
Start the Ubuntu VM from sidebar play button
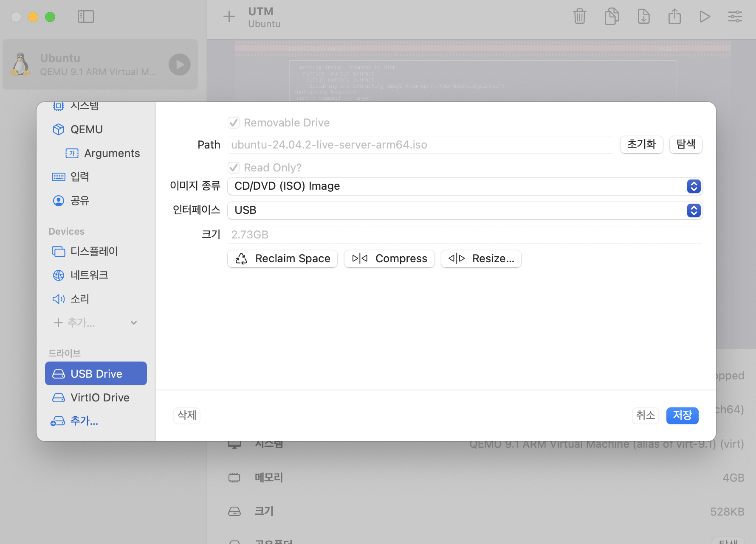(180, 64)
